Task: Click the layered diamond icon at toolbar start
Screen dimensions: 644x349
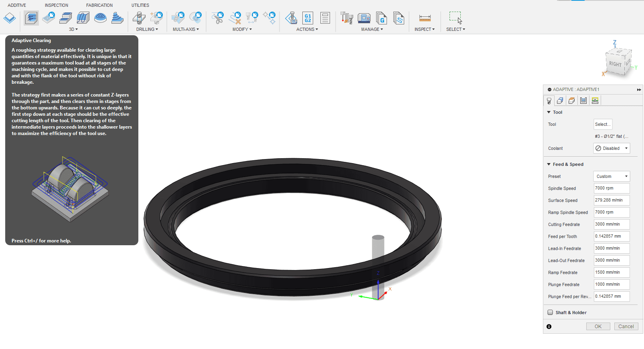Action: [x=10, y=18]
